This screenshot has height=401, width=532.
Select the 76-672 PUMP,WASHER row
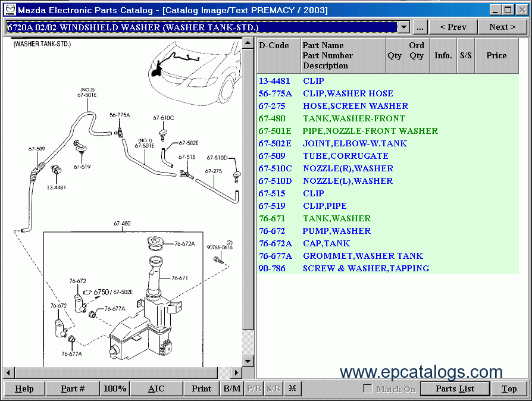(x=388, y=231)
